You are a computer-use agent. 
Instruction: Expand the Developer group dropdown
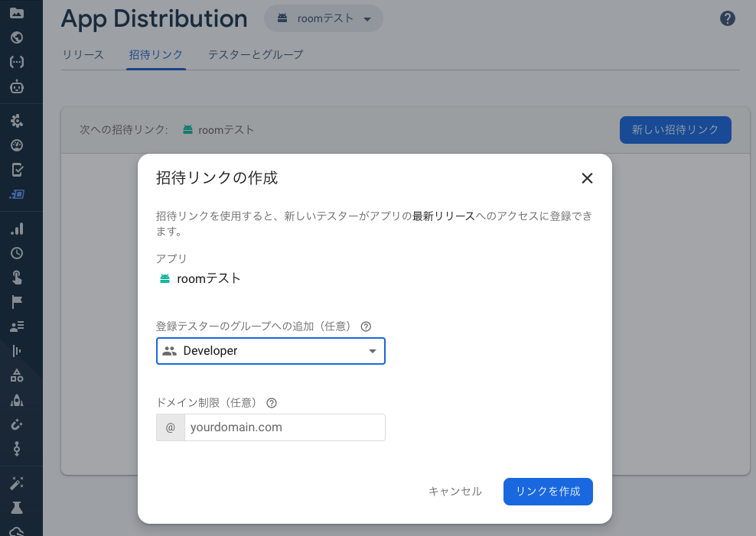pyautogui.click(x=270, y=351)
